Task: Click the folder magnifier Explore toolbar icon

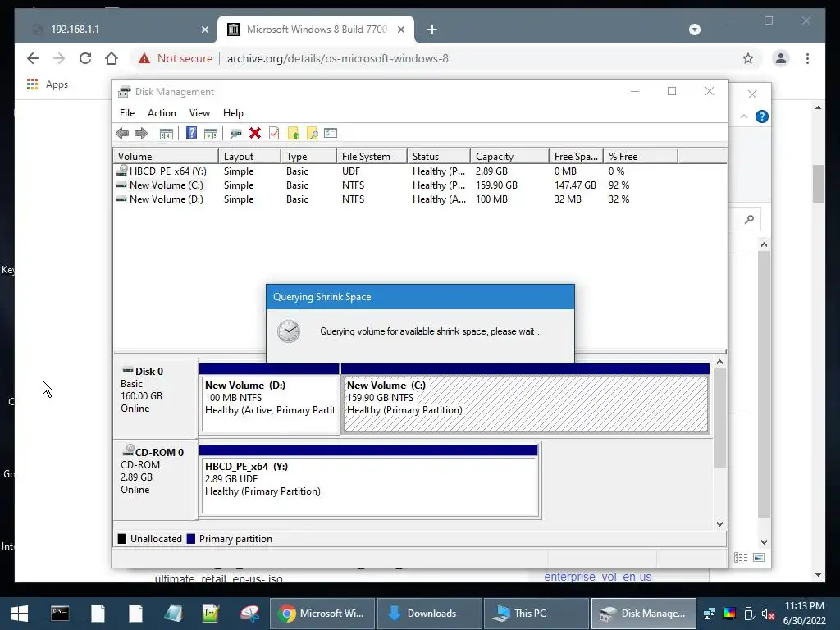Action: click(312, 134)
